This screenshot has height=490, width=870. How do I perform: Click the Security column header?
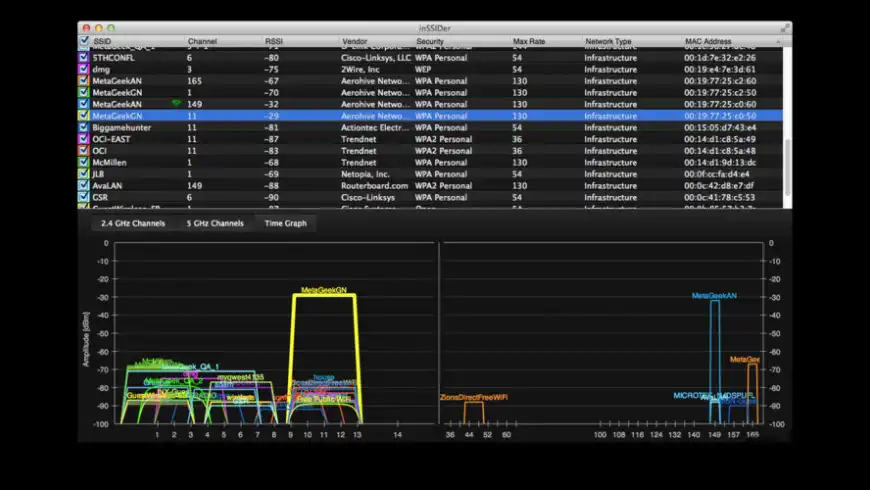coord(432,41)
